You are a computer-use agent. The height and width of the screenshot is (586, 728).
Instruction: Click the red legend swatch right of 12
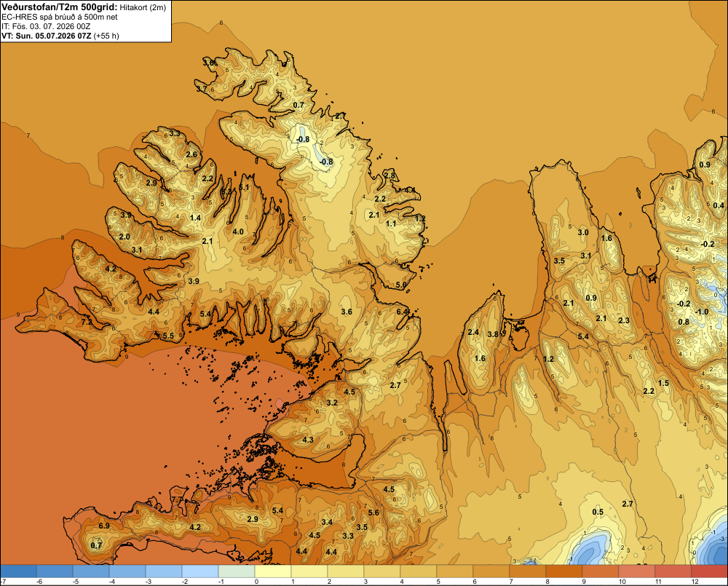(x=709, y=571)
